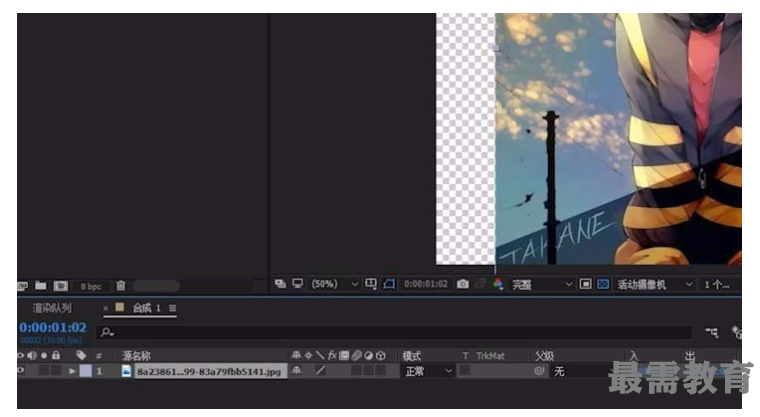760x417 pixels.
Task: Toggle quality switch on layer 1
Action: (320, 370)
